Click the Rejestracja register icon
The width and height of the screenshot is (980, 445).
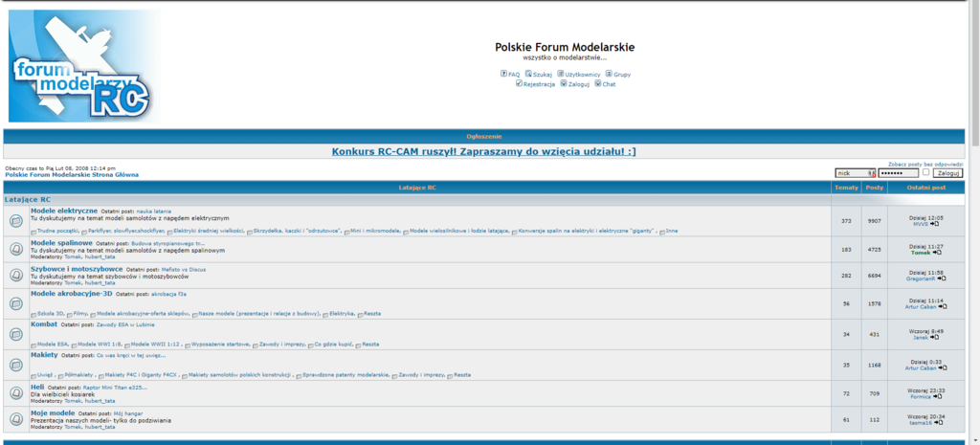[519, 83]
